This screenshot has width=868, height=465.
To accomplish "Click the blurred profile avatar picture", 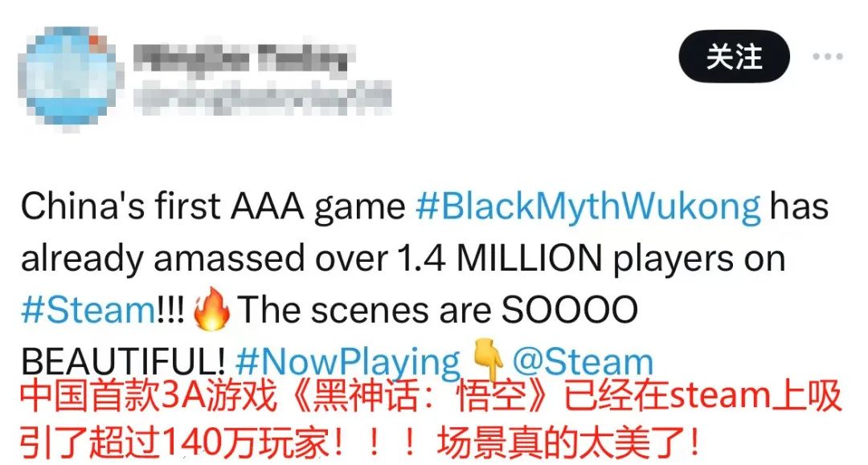I will 68,75.
